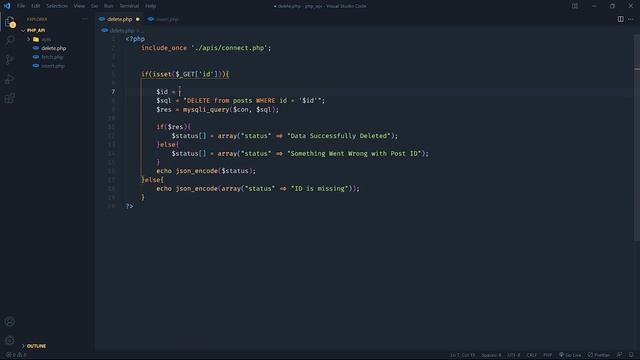Open Explorer panel more actions ellipsis
Image resolution: width=640 pixels, height=360 pixels.
pos(84,19)
